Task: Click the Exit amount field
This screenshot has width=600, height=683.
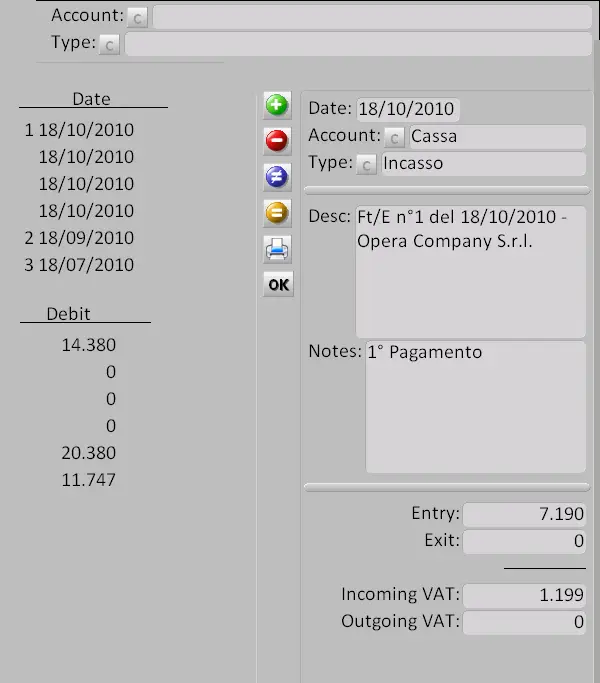Action: [x=525, y=542]
